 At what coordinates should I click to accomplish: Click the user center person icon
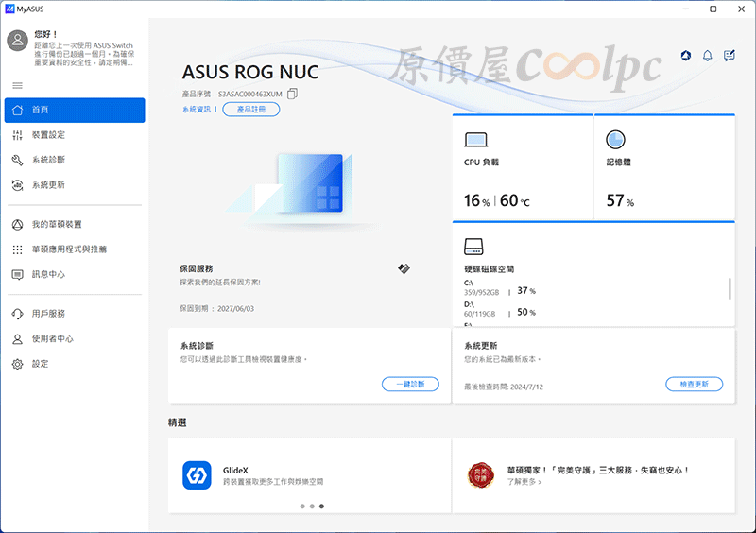[17, 339]
